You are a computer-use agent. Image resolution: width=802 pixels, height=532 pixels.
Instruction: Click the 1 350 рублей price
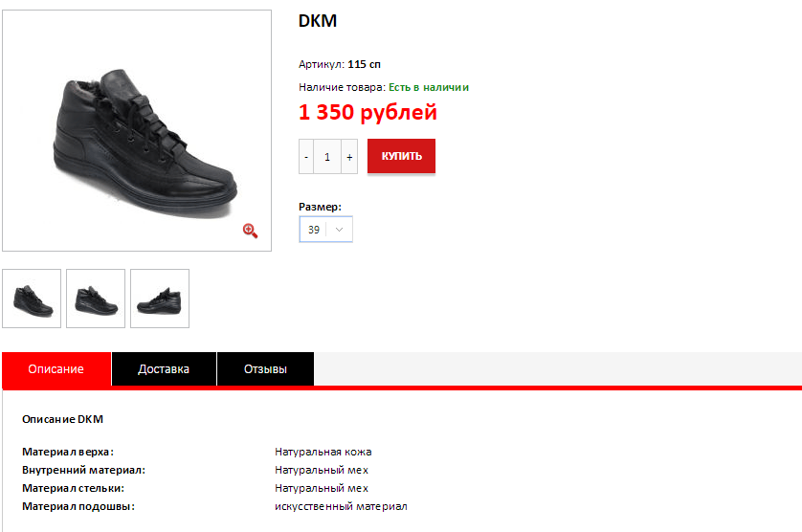tap(368, 112)
